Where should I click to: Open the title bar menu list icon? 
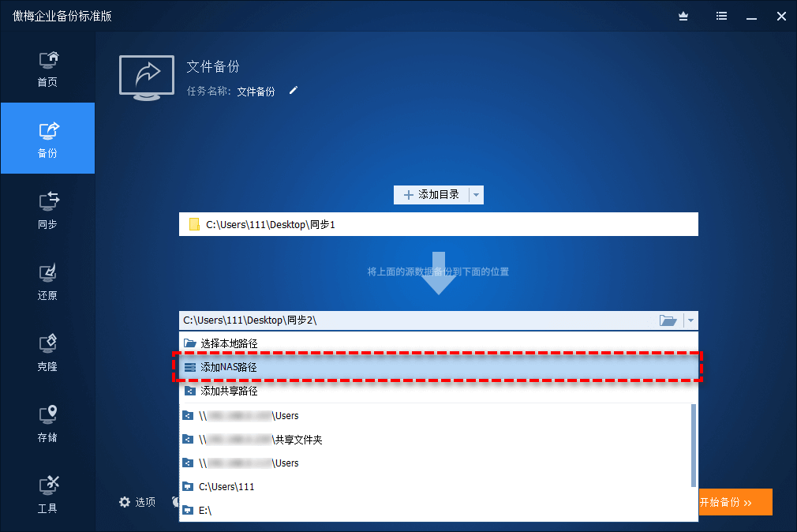tap(721, 17)
